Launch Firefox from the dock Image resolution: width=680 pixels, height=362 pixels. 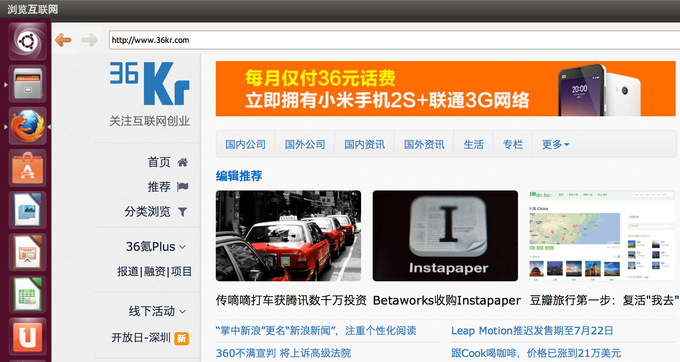click(x=27, y=126)
